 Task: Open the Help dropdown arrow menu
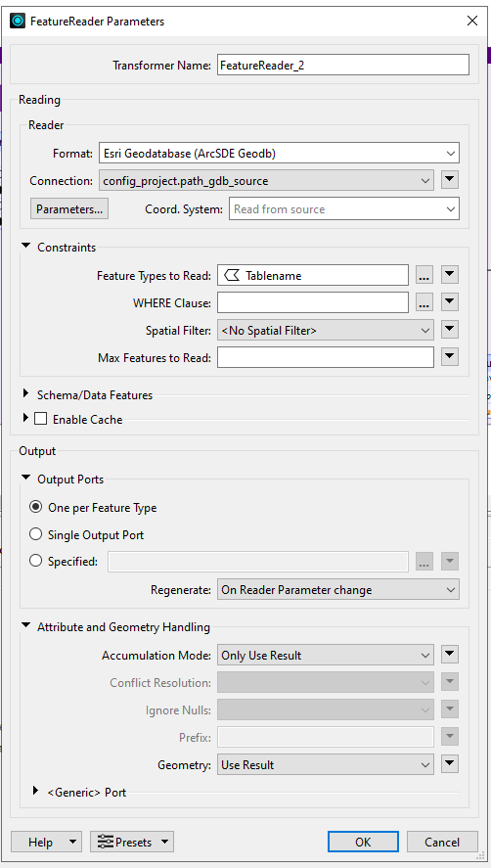(73, 842)
